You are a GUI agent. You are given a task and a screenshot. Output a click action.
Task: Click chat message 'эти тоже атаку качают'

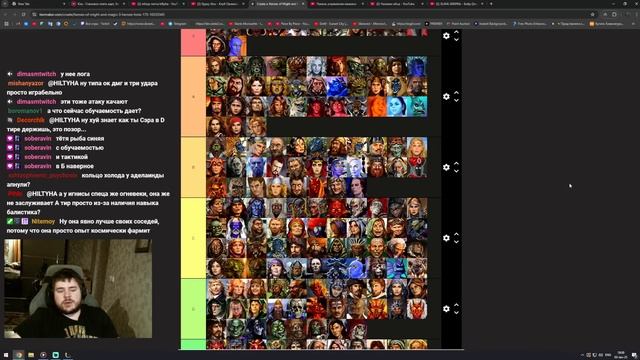click(94, 102)
